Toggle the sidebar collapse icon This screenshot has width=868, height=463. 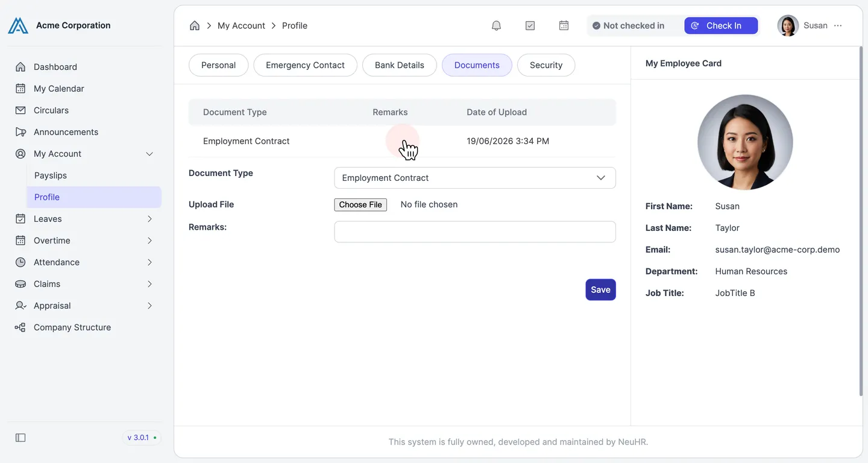coord(20,438)
